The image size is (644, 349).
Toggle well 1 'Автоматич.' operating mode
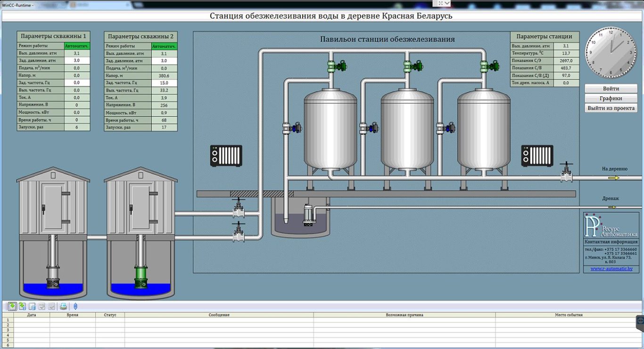pyautogui.click(x=77, y=46)
